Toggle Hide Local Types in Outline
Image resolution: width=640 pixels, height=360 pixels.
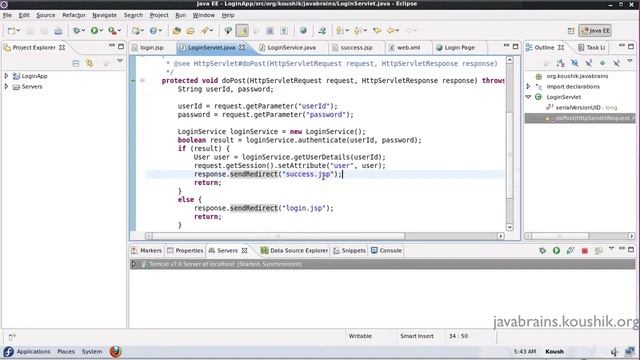(617, 63)
